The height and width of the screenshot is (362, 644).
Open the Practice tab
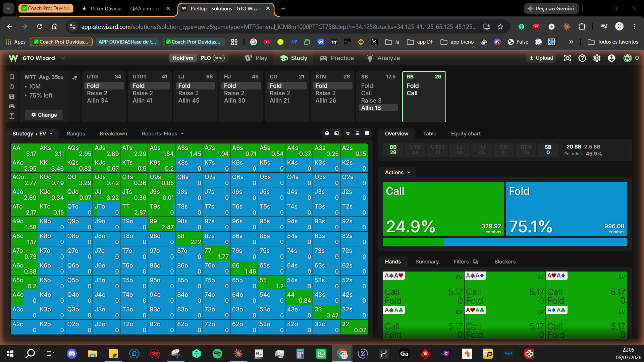click(x=337, y=58)
